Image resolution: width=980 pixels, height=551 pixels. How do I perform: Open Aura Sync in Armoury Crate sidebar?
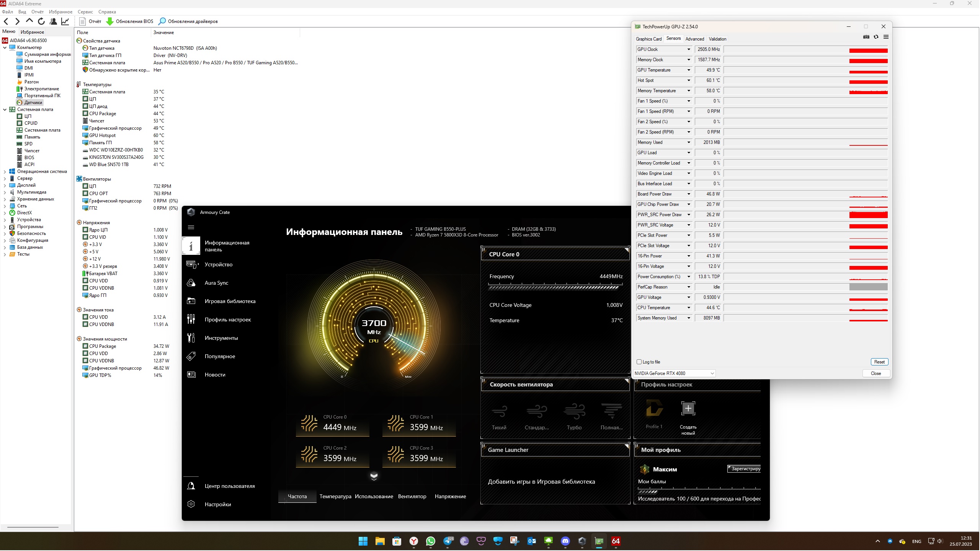(216, 283)
